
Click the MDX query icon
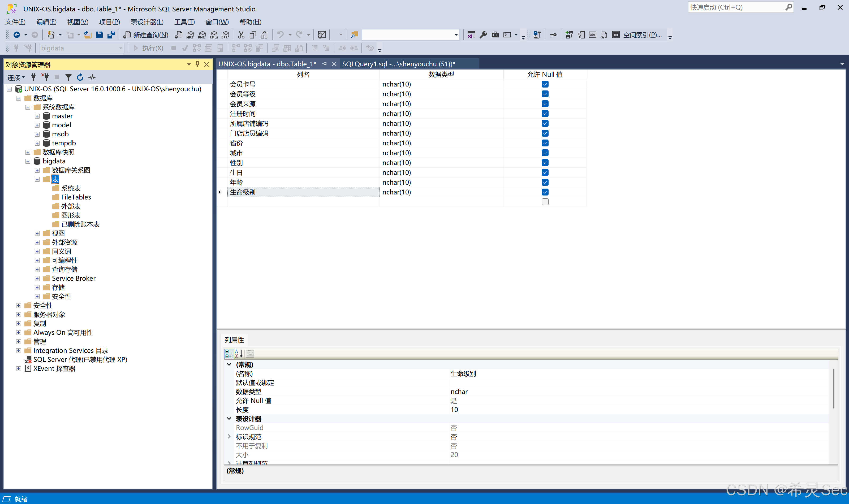pos(190,35)
